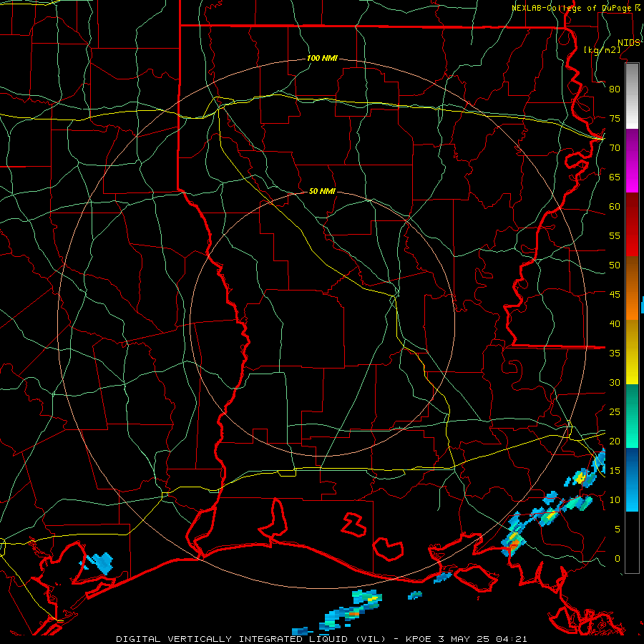Image resolution: width=644 pixels, height=644 pixels.
Task: Click the scale value 5
Action: [618, 530]
